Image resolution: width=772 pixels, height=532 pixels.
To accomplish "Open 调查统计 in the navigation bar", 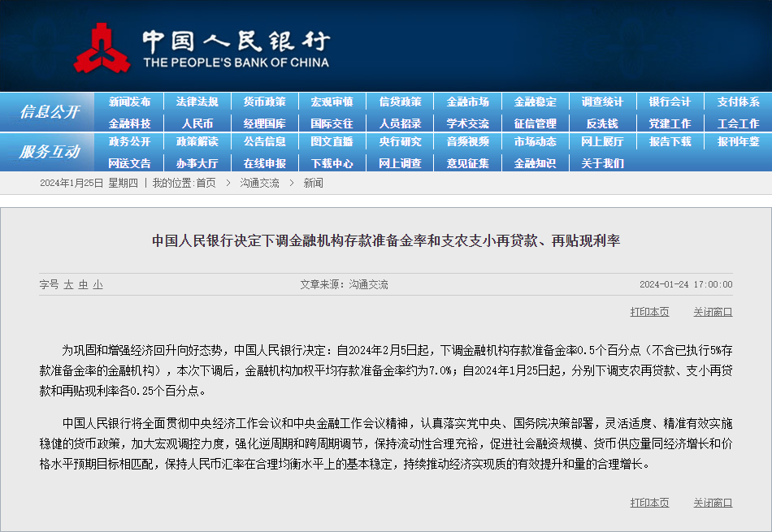I will [x=602, y=102].
